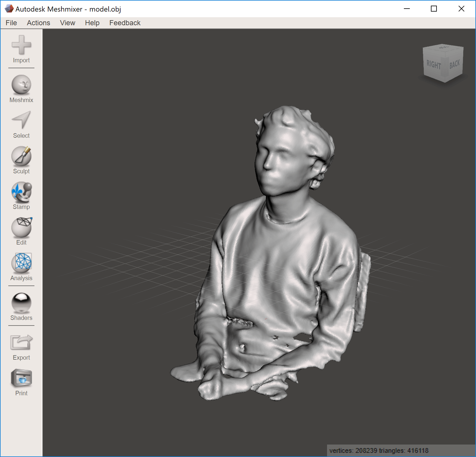Click the BACK face of the view cube
This screenshot has height=457, width=476.
(x=454, y=64)
